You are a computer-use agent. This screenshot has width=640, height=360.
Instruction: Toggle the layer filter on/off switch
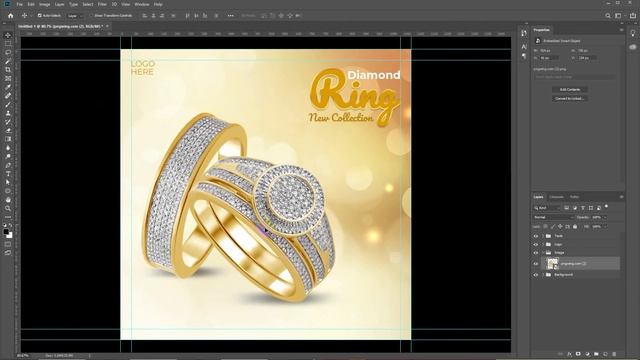(x=607, y=207)
